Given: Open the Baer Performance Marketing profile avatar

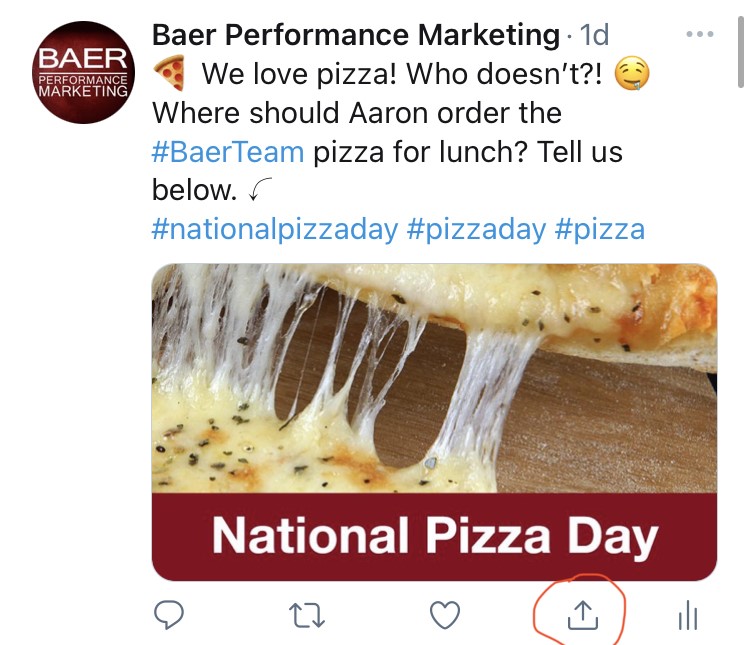Looking at the screenshot, I should click(83, 75).
